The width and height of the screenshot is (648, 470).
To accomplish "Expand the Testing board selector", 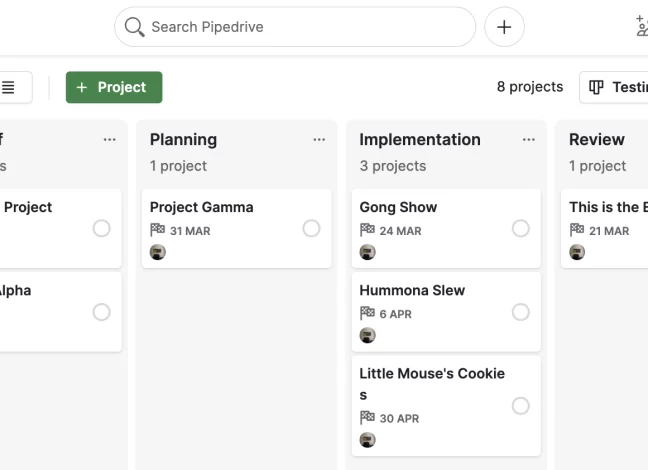I will [614, 87].
